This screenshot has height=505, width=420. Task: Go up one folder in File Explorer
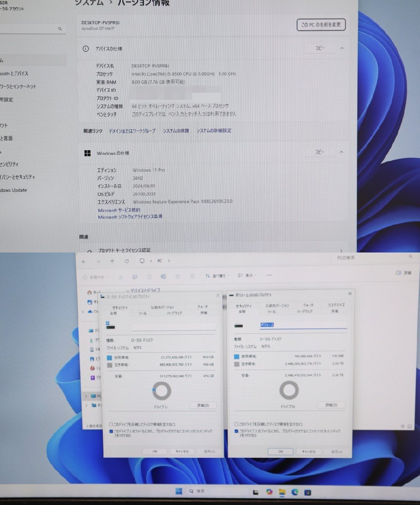click(112, 261)
